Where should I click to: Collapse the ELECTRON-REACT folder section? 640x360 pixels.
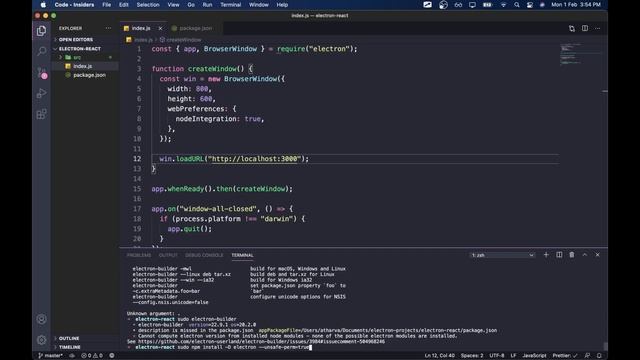[x=79, y=49]
